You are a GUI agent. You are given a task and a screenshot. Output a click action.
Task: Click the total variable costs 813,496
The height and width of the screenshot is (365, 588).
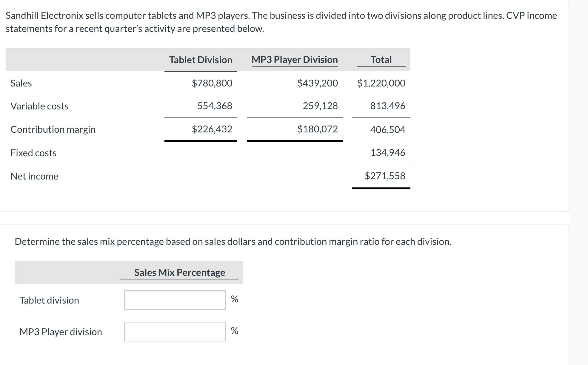tap(388, 106)
